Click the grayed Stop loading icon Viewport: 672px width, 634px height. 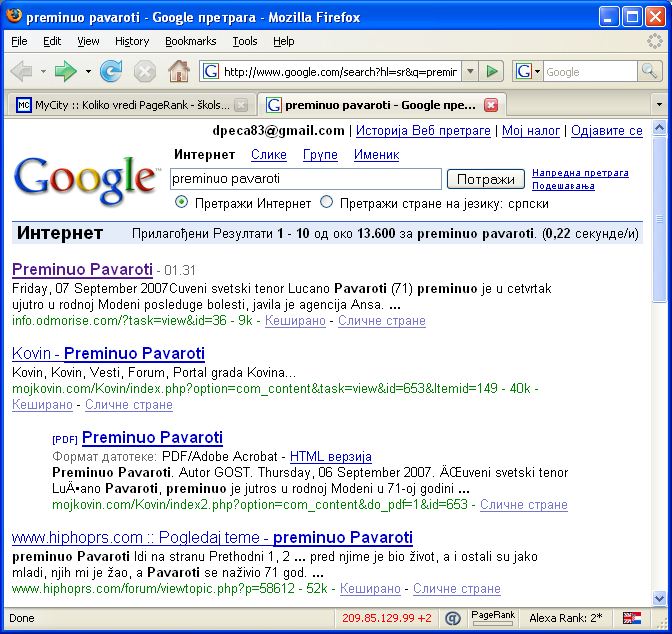click(144, 71)
